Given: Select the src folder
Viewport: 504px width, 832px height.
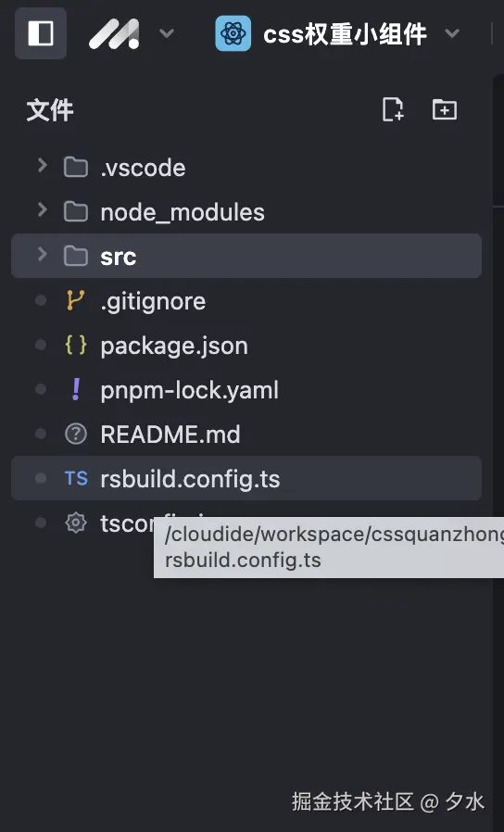Looking at the screenshot, I should (x=246, y=256).
